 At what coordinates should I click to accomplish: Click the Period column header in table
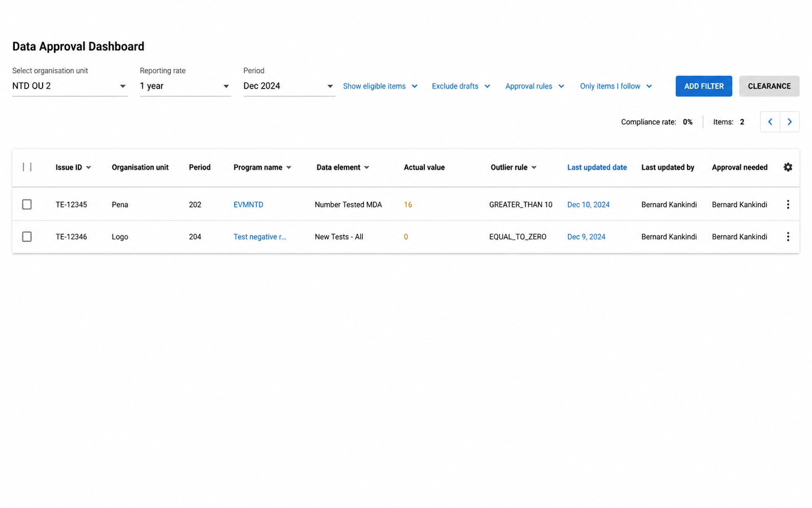[200, 167]
